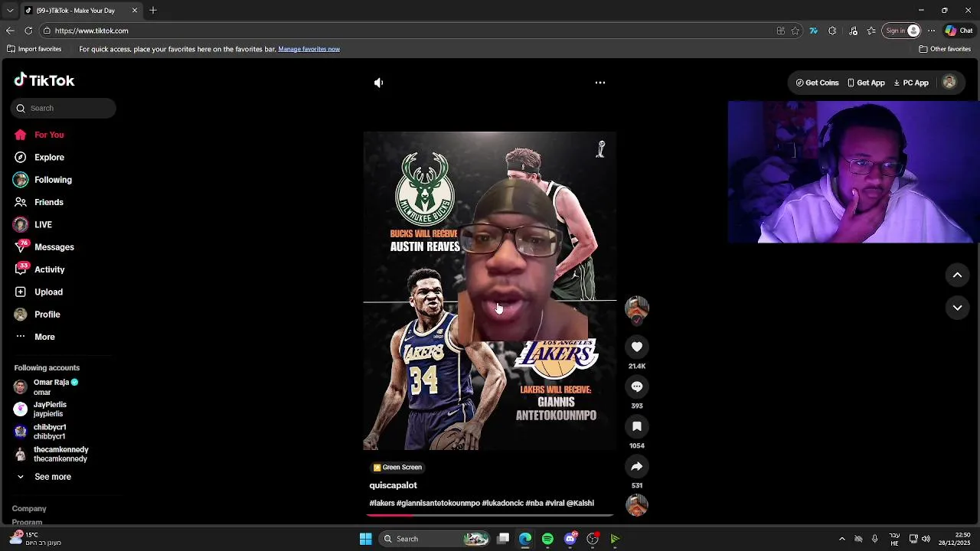Open the comments with the speech bubble
Image resolution: width=980 pixels, height=551 pixels.
click(637, 386)
